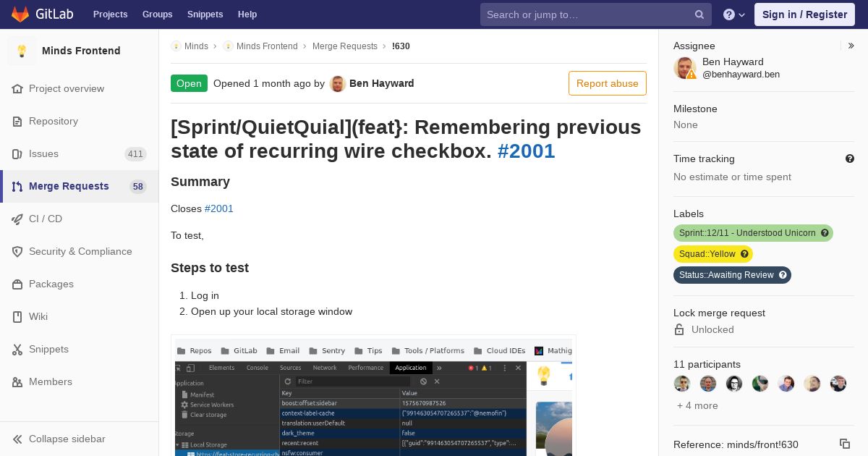The width and height of the screenshot is (868, 456).
Task: Click Merge Requests count badge 58
Action: [138, 186]
